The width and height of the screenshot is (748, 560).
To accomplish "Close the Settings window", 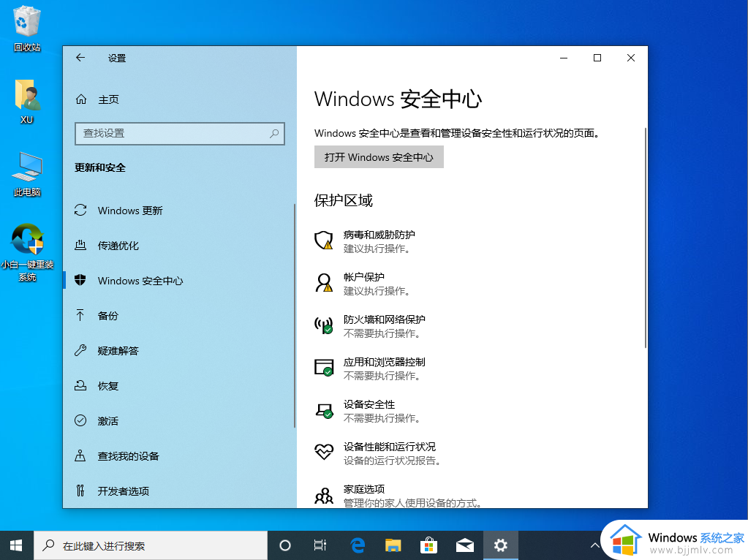I will click(631, 58).
